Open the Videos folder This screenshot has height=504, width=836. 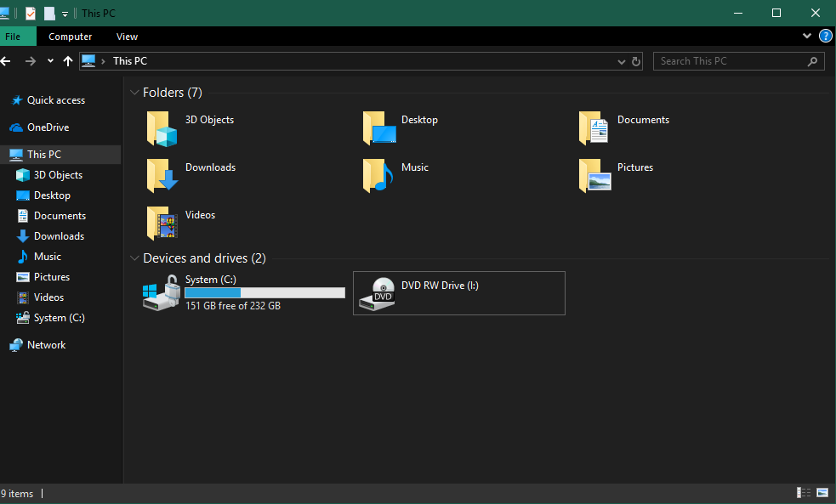200,214
